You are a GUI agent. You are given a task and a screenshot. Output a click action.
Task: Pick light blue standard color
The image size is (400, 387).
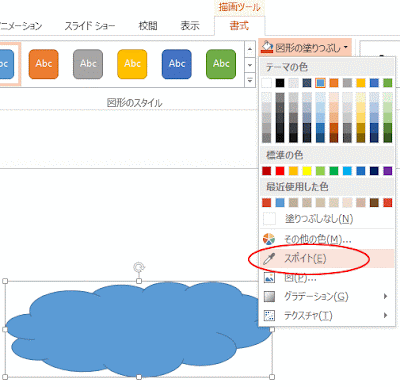tap(347, 171)
